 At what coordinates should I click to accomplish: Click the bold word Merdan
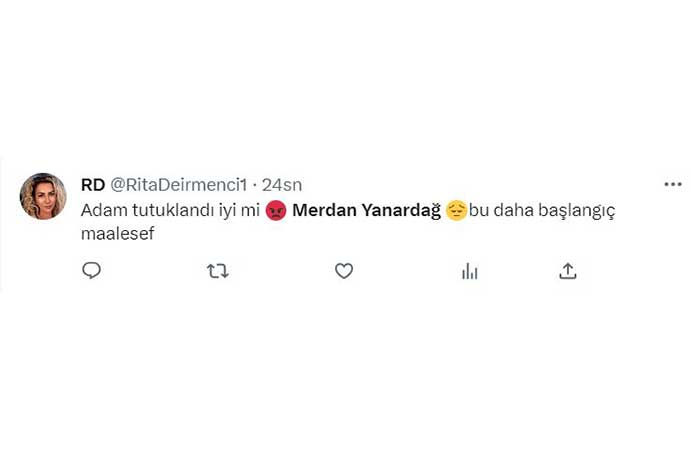pyautogui.click(x=320, y=211)
